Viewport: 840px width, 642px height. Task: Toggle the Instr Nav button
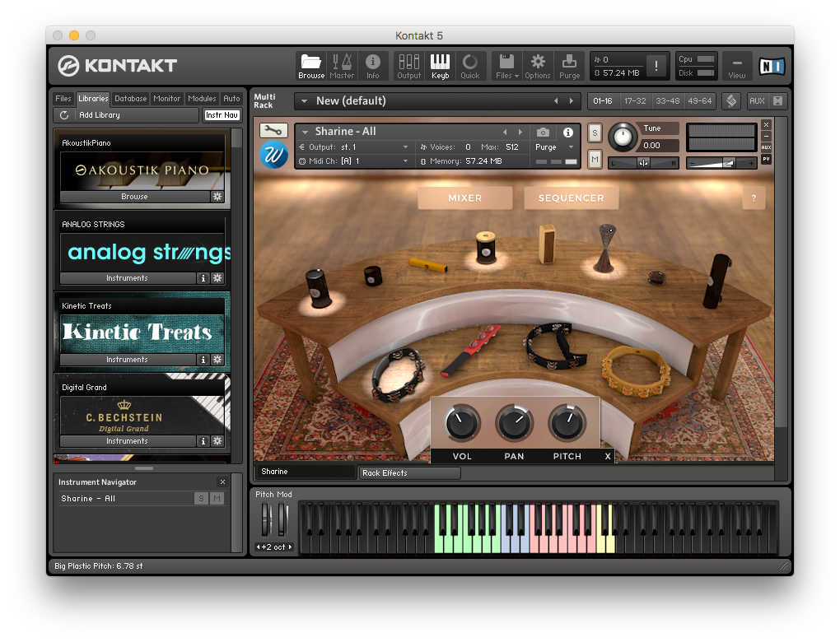point(222,115)
